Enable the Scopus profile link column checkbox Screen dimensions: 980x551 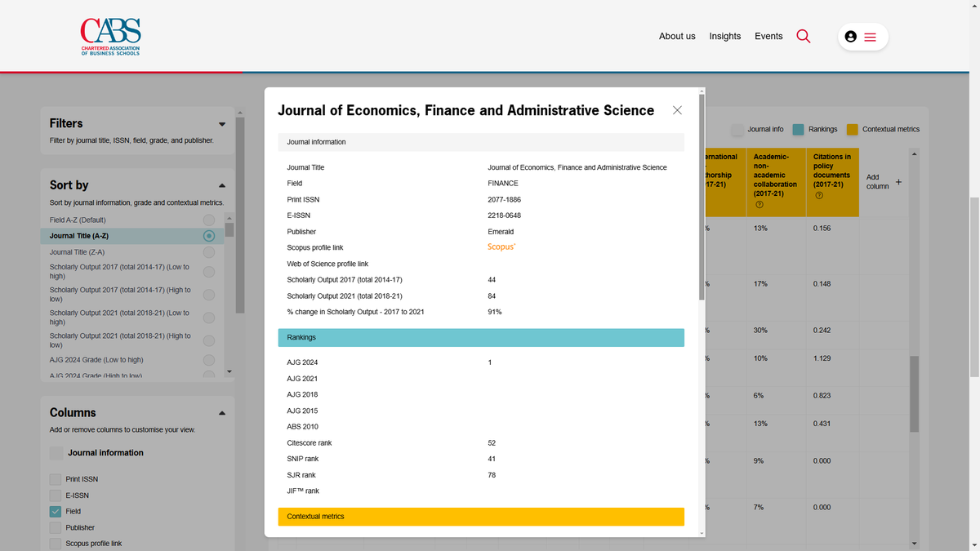click(55, 544)
